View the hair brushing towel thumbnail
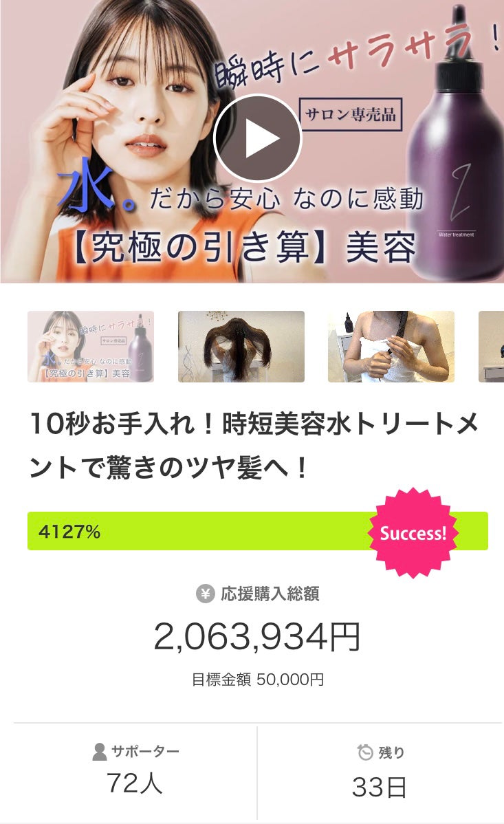Screen dimensions: 504x824 coord(391,346)
